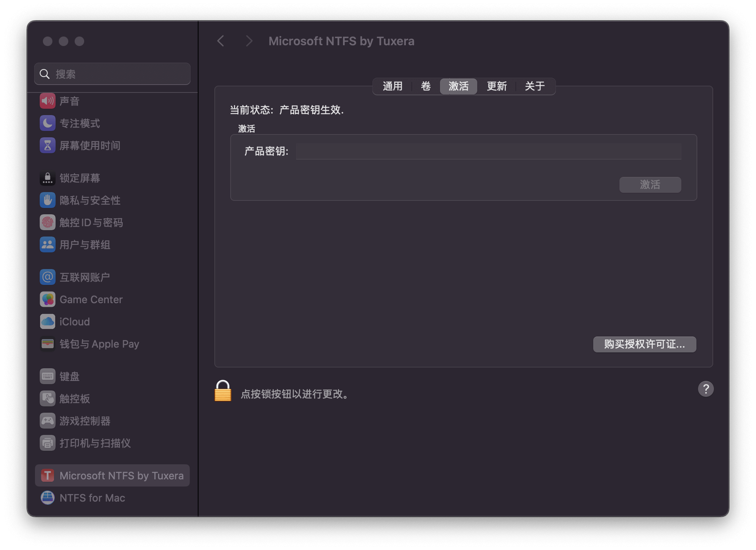
Task: Open the 隐私与安全性 hand icon
Action: pos(48,200)
